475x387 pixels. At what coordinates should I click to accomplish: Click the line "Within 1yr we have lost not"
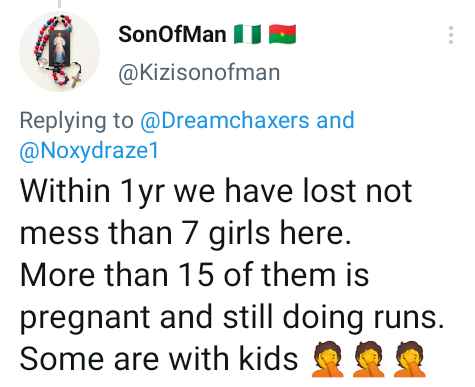[216, 191]
